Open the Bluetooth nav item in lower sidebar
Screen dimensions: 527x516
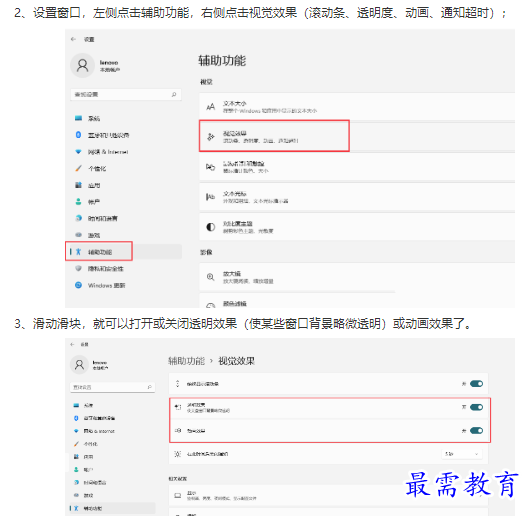click(x=112, y=418)
